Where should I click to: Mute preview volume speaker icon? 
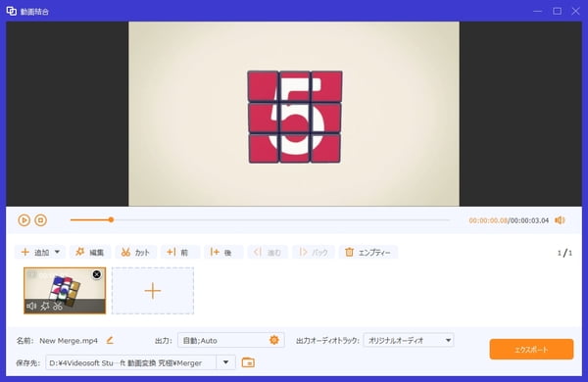coord(560,220)
